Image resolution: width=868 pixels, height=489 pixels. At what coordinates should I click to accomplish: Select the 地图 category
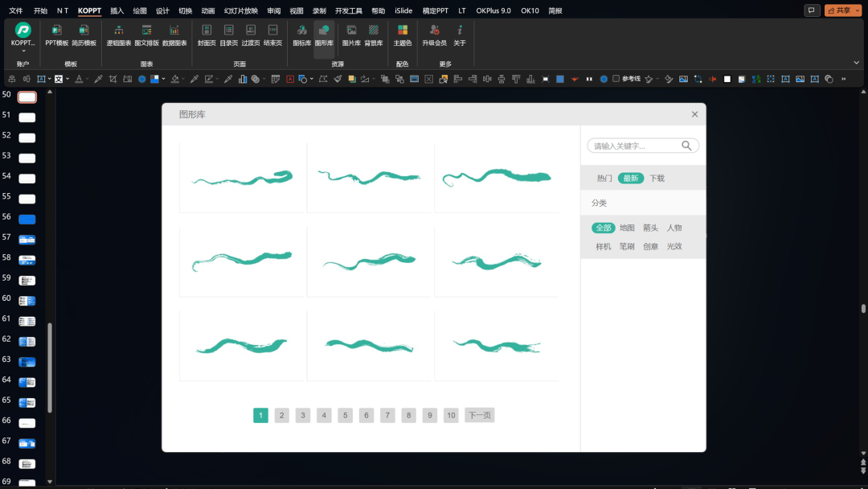point(627,228)
